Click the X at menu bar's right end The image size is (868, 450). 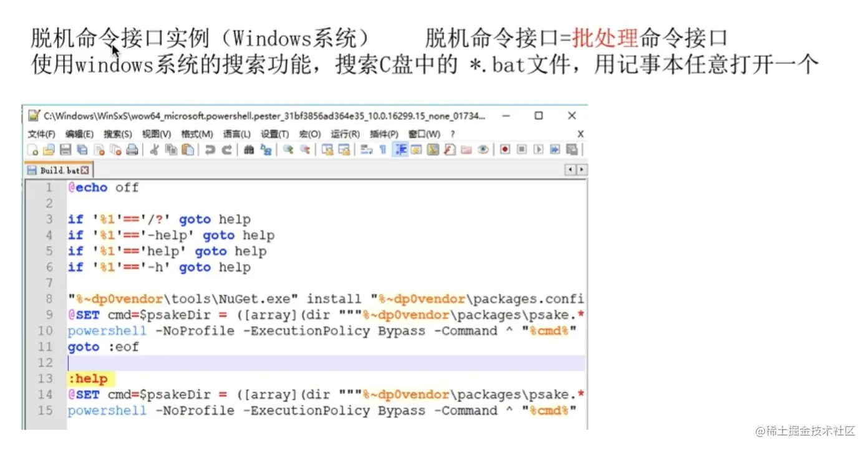(x=581, y=134)
